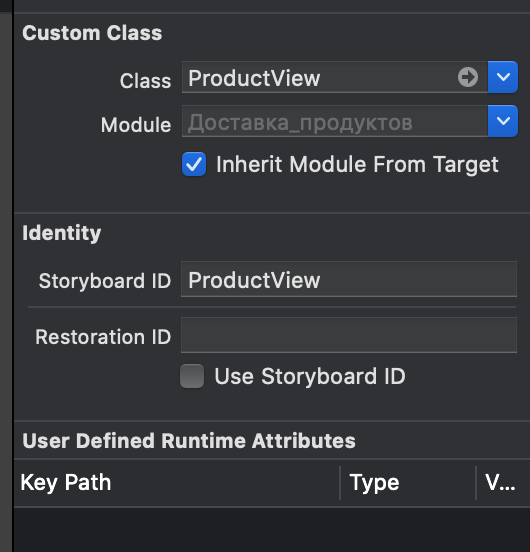The image size is (530, 552).
Task: Click the Storyboard ID label text
Action: coord(105,281)
